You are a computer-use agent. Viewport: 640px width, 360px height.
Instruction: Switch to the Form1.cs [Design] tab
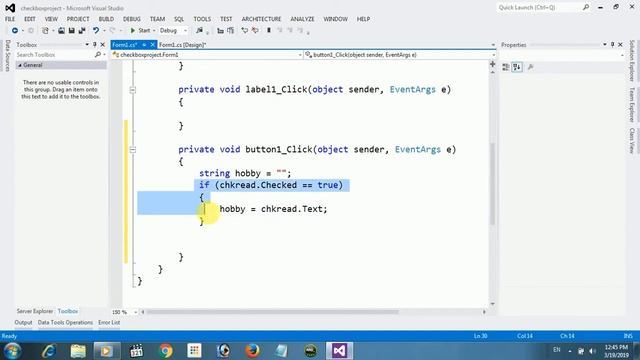(x=182, y=45)
